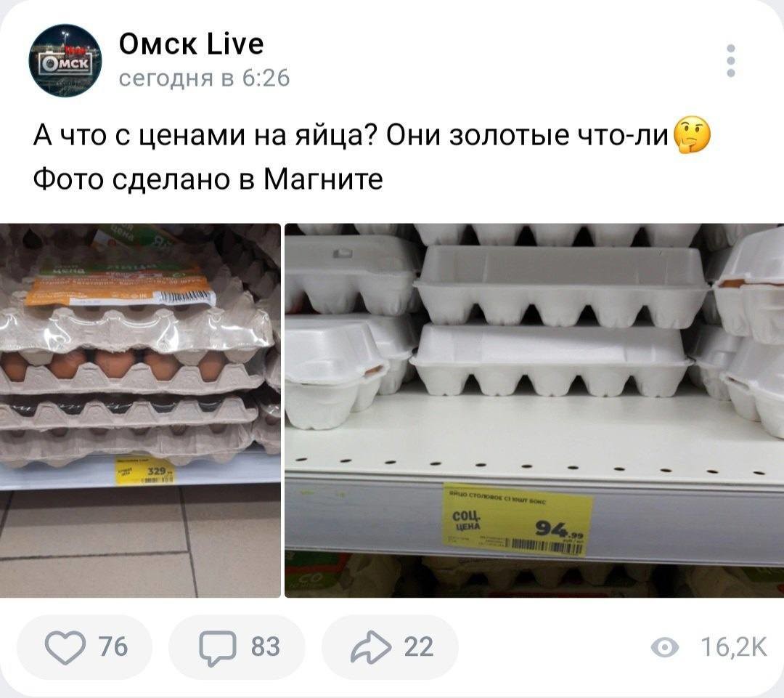Open the right photo of white egg cartons

pyautogui.click(x=534, y=410)
